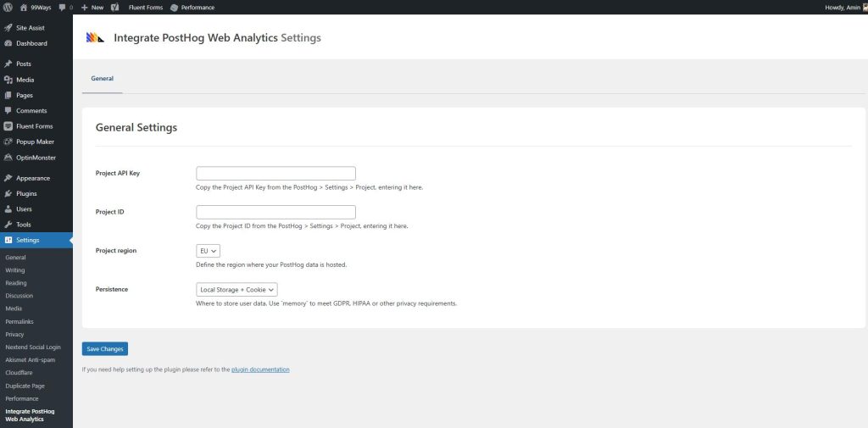Click the Project ID label
The image size is (868, 428).
pos(109,212)
